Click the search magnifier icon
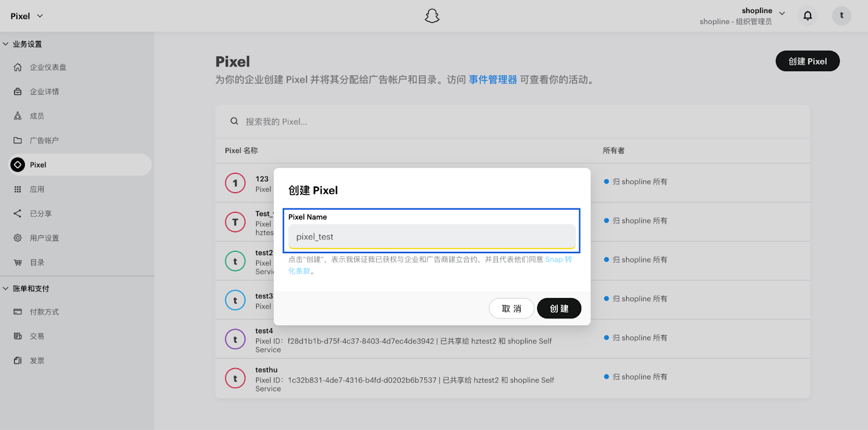The height and width of the screenshot is (430, 868). coord(234,122)
